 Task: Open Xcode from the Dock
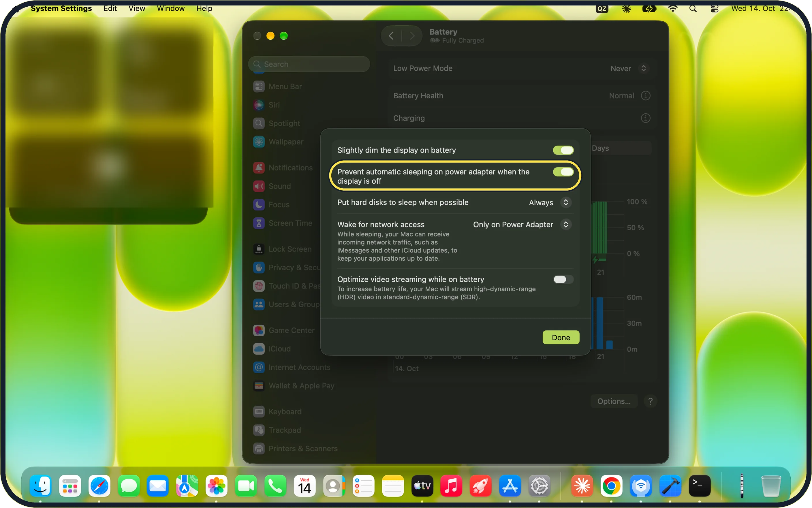click(x=670, y=486)
